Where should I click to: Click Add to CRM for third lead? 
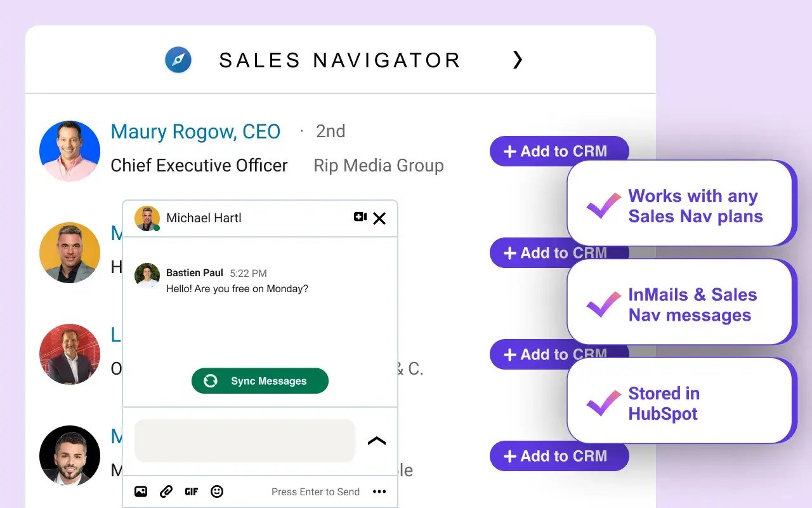(x=529, y=354)
